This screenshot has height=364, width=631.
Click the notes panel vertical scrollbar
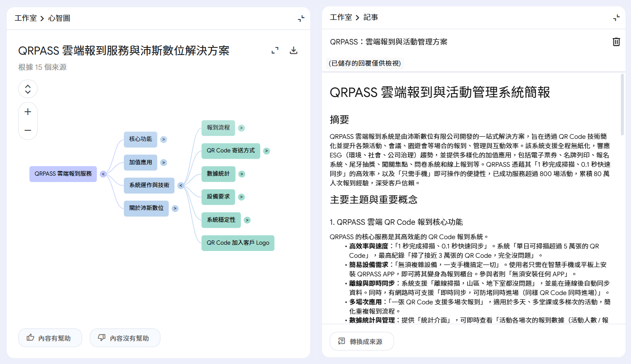point(622,105)
